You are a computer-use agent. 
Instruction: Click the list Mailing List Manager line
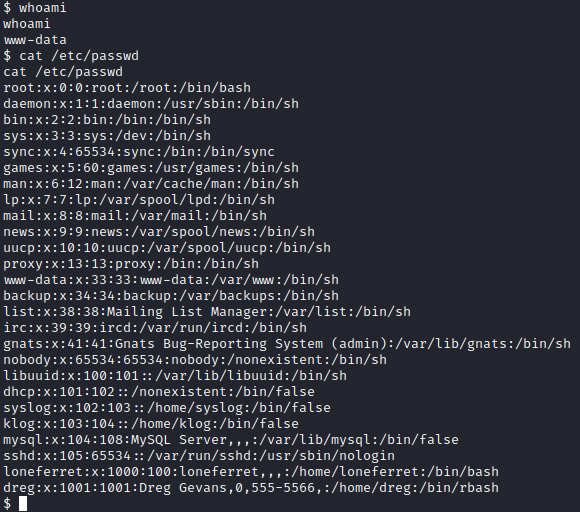click(x=207, y=311)
